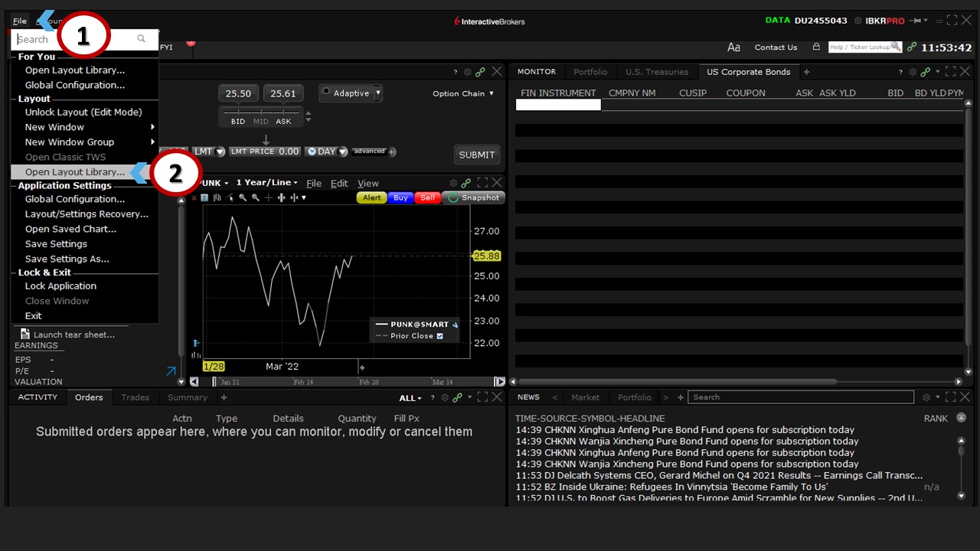Click the lock icon beside Contact Us
The width and height of the screenshot is (980, 551).
click(816, 47)
